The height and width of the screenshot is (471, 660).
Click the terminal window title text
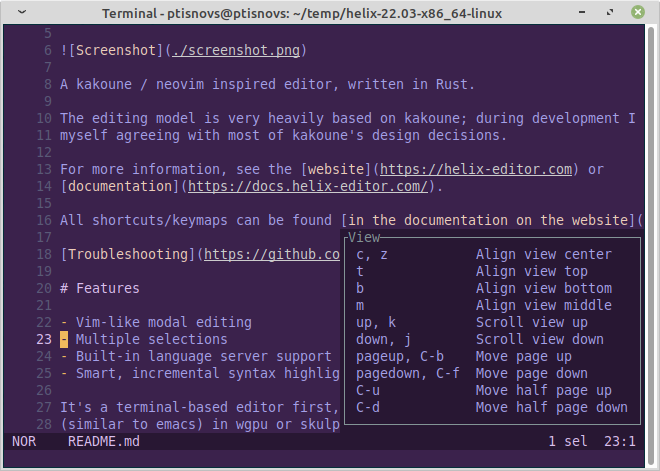coord(302,13)
